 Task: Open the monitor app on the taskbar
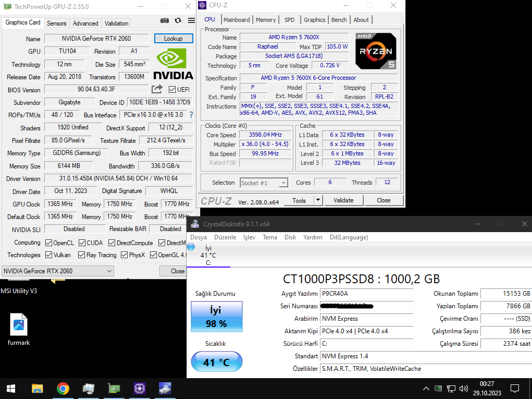tap(88, 389)
